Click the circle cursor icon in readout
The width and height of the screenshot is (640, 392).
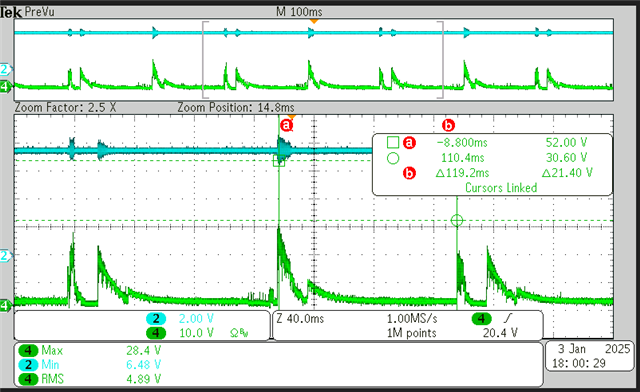click(393, 158)
